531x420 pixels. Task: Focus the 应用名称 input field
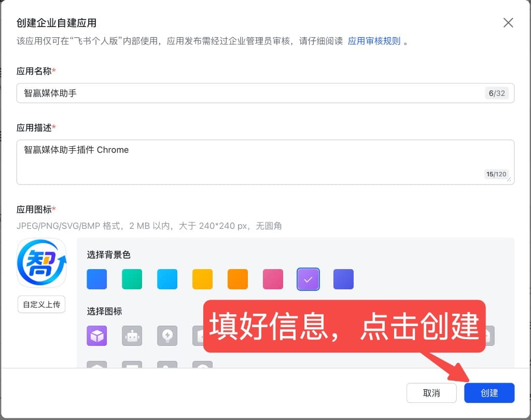click(265, 93)
